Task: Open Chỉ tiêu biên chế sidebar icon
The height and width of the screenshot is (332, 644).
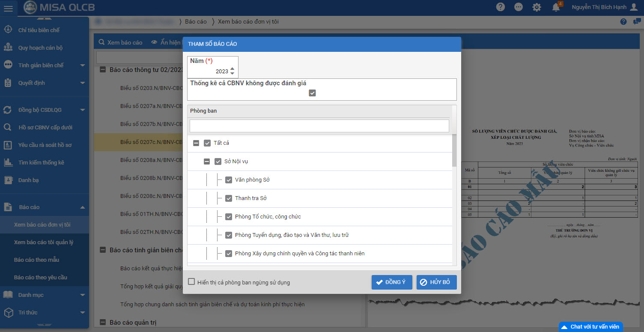Action: point(8,30)
